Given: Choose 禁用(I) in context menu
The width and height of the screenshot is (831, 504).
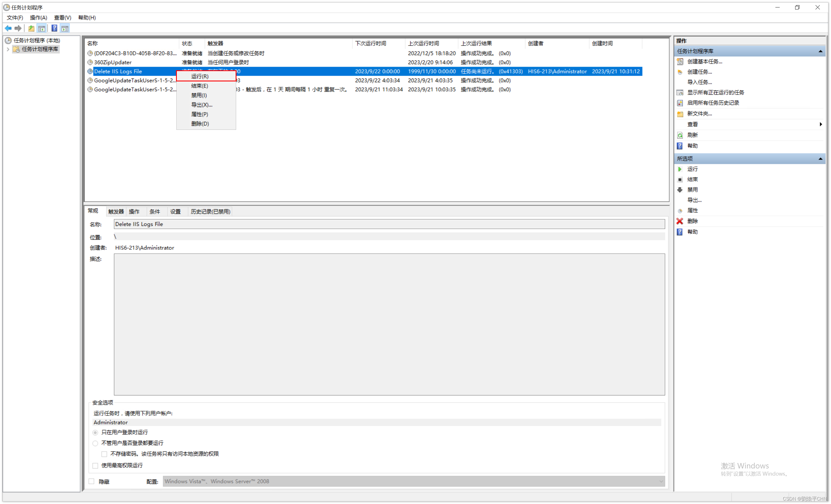Looking at the screenshot, I should click(206, 95).
